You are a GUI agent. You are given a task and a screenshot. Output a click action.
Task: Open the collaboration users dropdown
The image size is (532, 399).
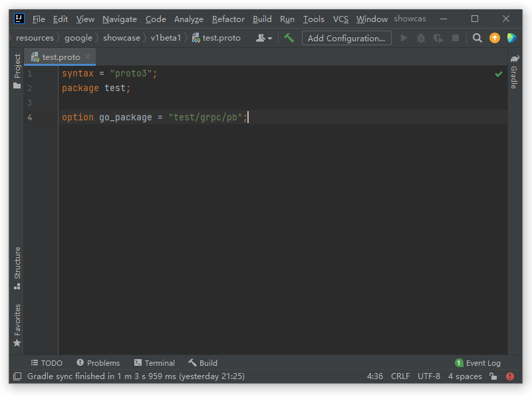[263, 38]
